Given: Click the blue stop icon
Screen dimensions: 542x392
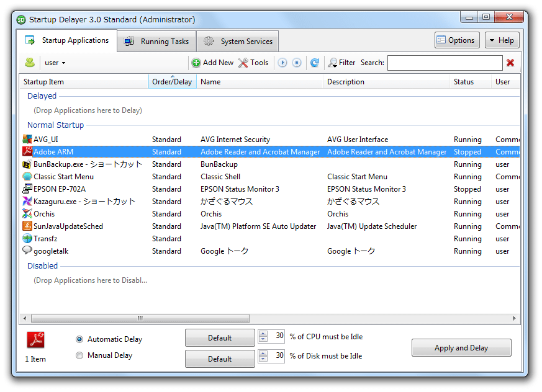Looking at the screenshot, I should tap(297, 63).
